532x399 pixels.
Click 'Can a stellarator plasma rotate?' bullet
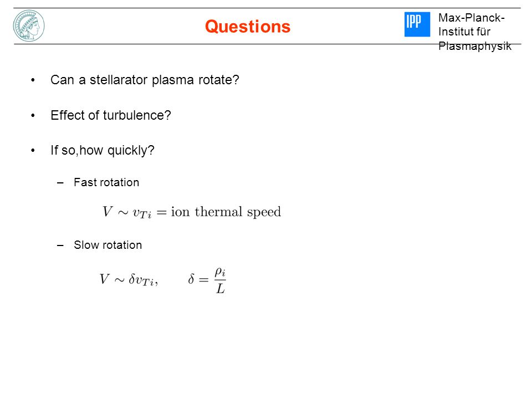click(x=145, y=80)
